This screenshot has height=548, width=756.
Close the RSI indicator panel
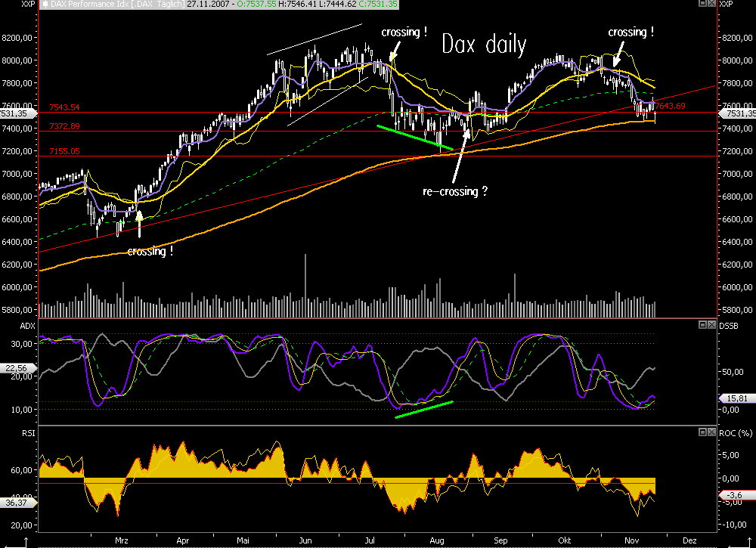tap(711, 431)
